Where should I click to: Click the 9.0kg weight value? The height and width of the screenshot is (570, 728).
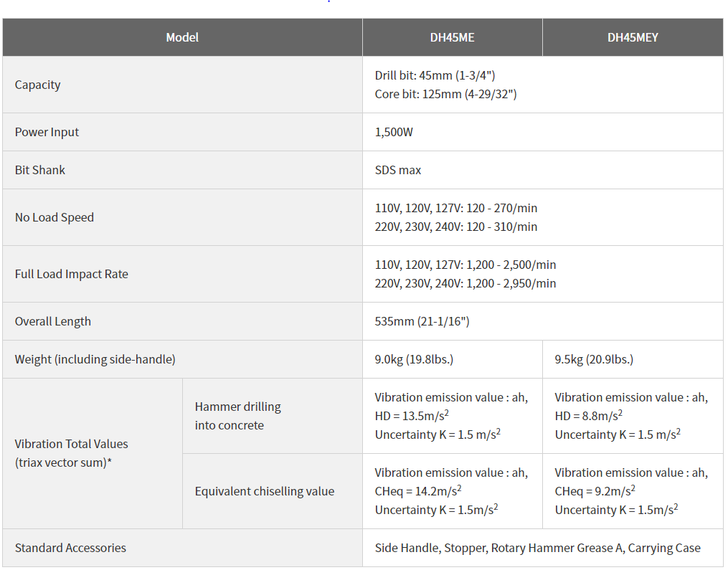pos(414,359)
